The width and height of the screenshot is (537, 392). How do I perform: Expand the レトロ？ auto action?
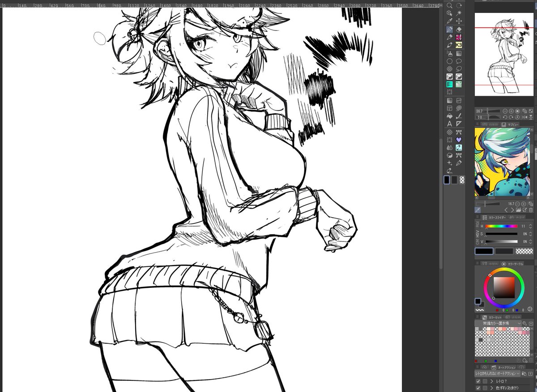(x=492, y=381)
